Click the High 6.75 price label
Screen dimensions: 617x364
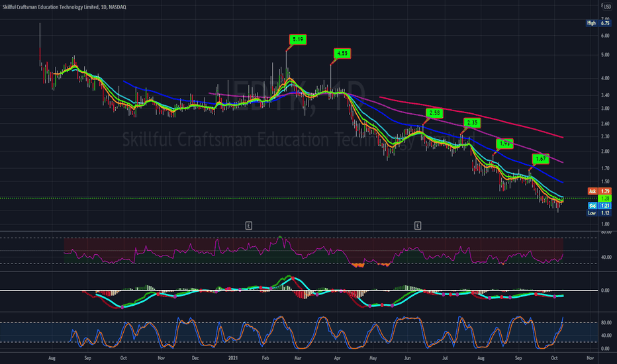598,23
